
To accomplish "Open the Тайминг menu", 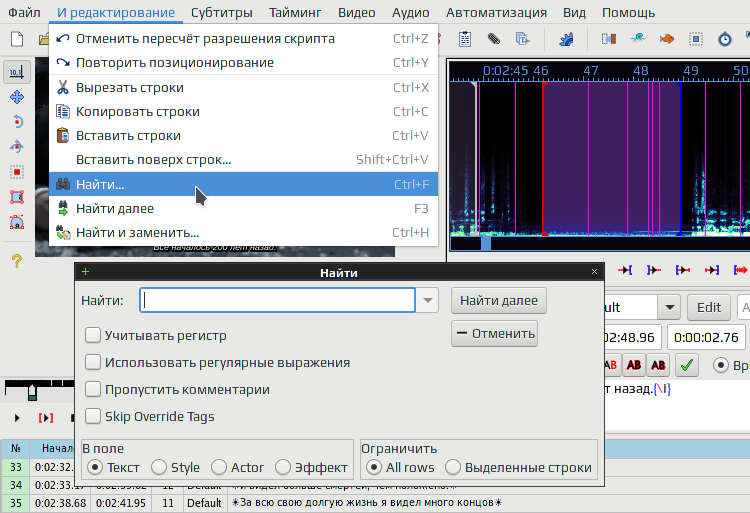I will click(x=295, y=12).
